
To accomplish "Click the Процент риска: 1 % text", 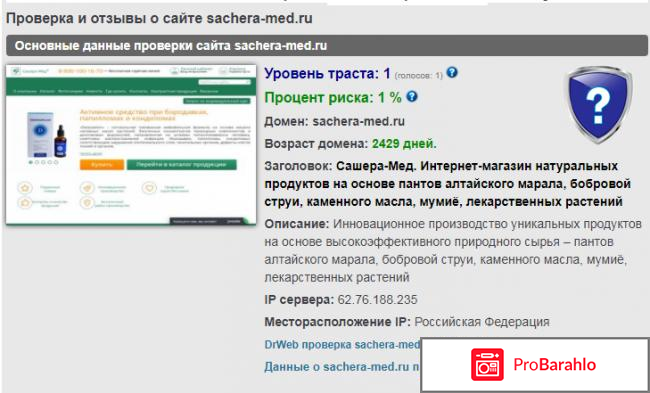I will (333, 98).
